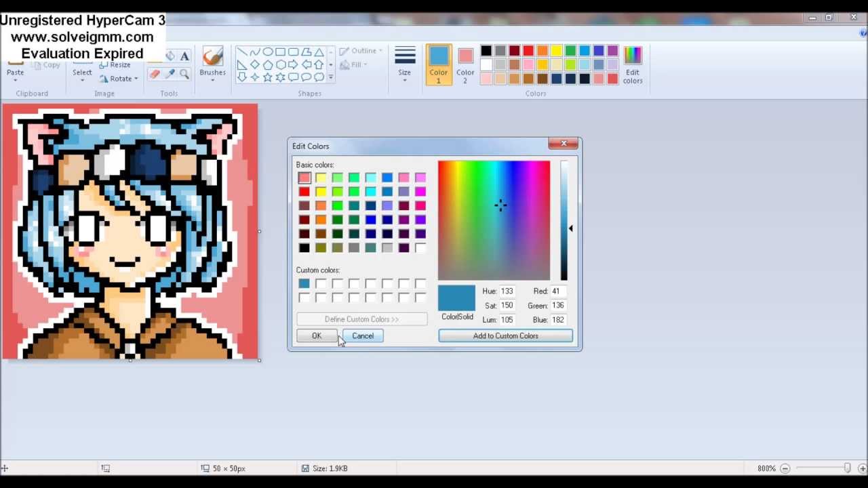The image size is (868, 488).
Task: Click the Brushes icon
Action: point(212,56)
